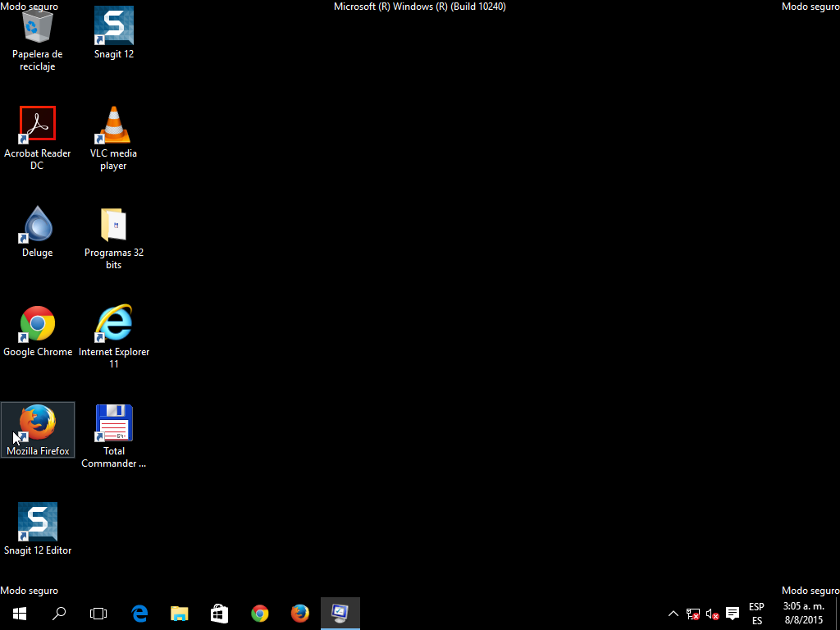Screen dimensions: 840x630
Task: Open Acrobat Reader DC shortcut
Action: click(38, 138)
